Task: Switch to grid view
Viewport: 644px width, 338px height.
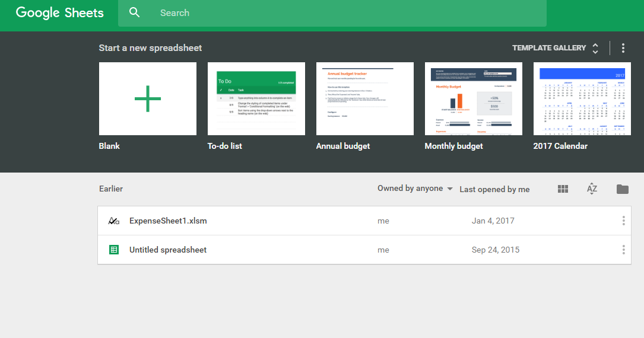Action: pos(563,189)
